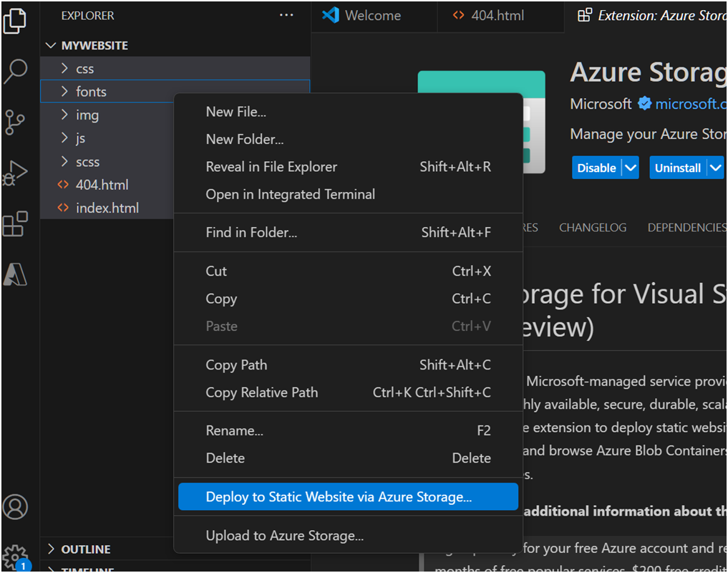The height and width of the screenshot is (573, 728).
Task: Click the verified publisher badge icon
Action: tap(644, 103)
